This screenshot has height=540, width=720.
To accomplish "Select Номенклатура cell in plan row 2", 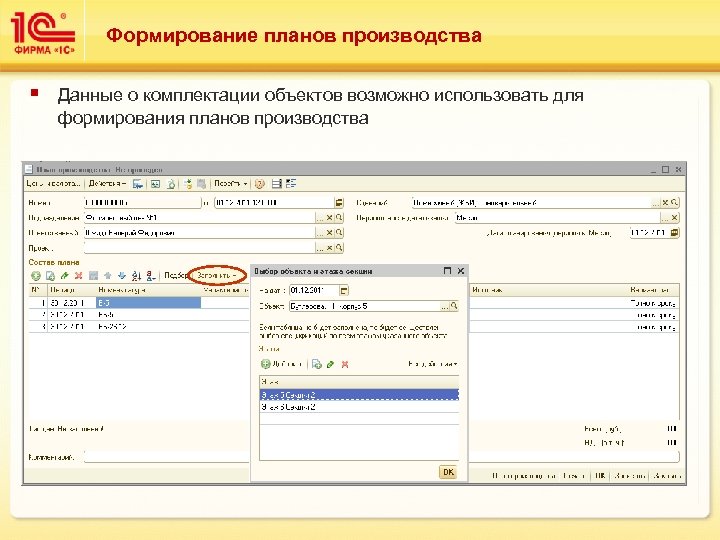I will pos(148,315).
